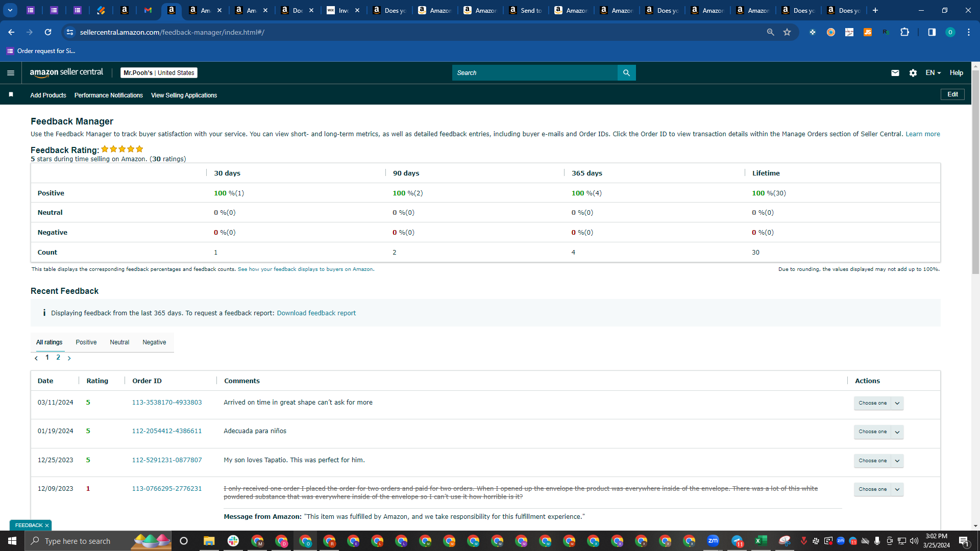This screenshot has width=980, height=551.
Task: Open the Seller Central hamburger menu
Action: point(11,73)
